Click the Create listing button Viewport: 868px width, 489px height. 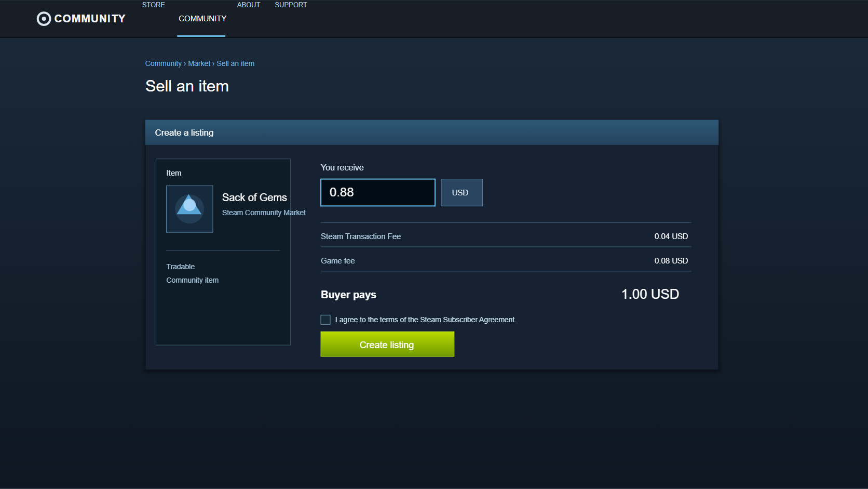click(x=387, y=345)
